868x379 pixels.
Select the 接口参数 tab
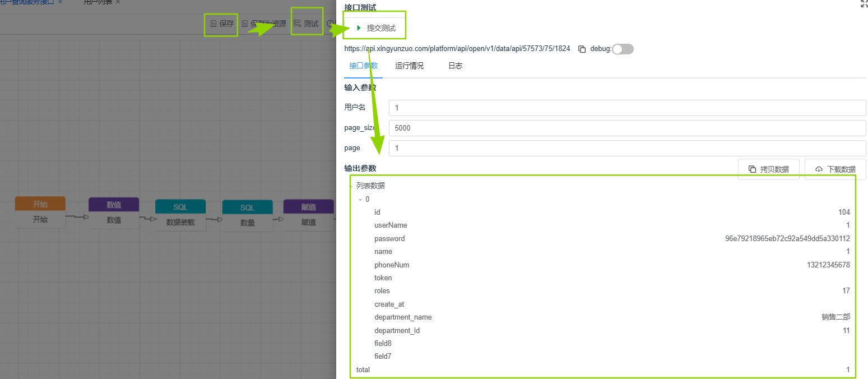pyautogui.click(x=363, y=66)
